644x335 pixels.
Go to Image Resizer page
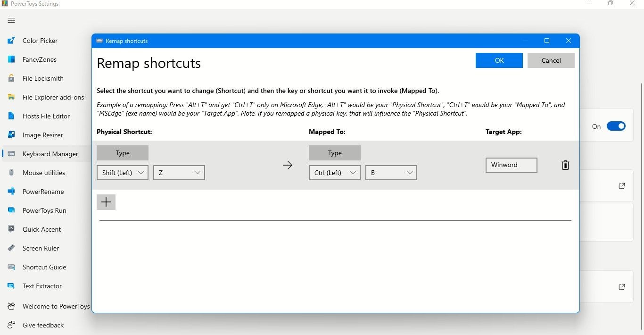pyautogui.click(x=43, y=135)
